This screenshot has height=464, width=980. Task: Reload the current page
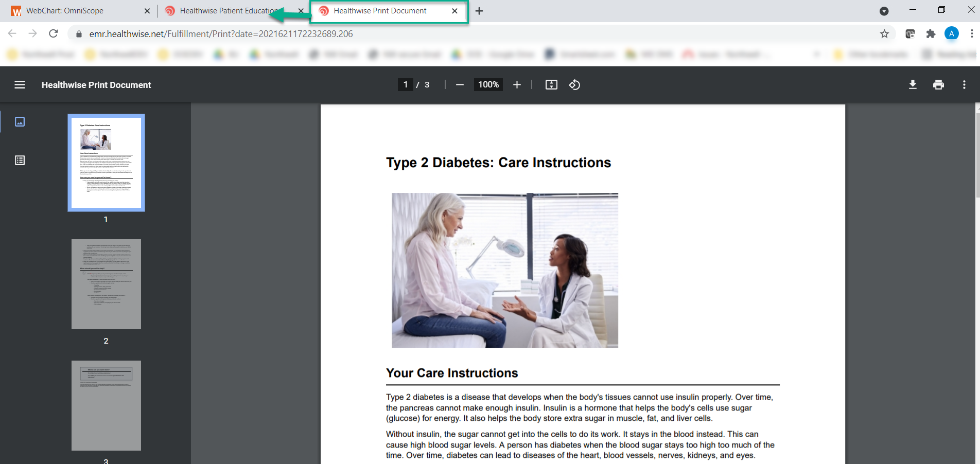coord(54,34)
